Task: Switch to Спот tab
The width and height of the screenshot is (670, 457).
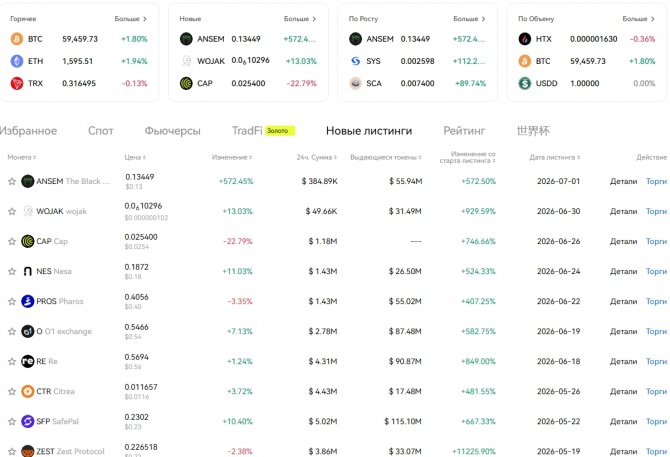Action: (x=101, y=131)
